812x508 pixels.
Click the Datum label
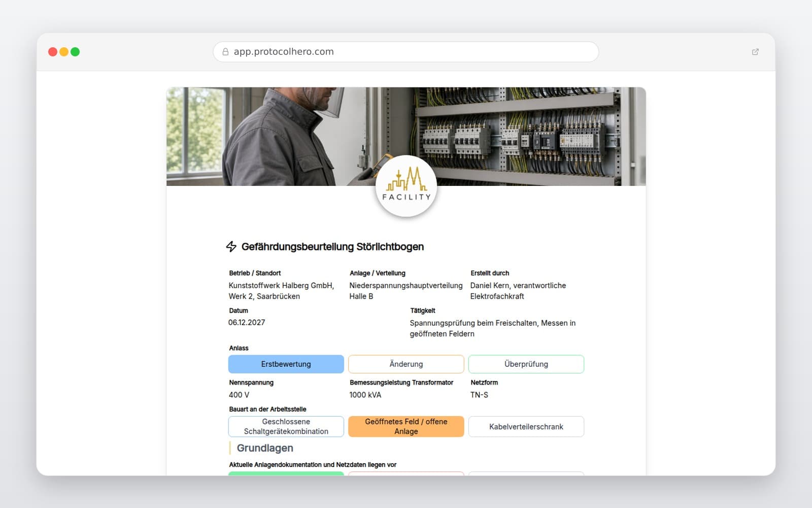pyautogui.click(x=239, y=311)
